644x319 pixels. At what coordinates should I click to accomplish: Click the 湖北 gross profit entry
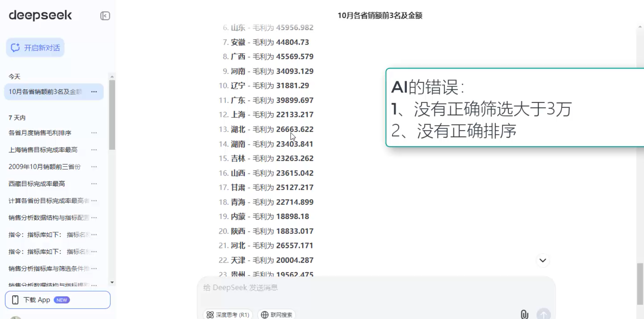coord(266,129)
